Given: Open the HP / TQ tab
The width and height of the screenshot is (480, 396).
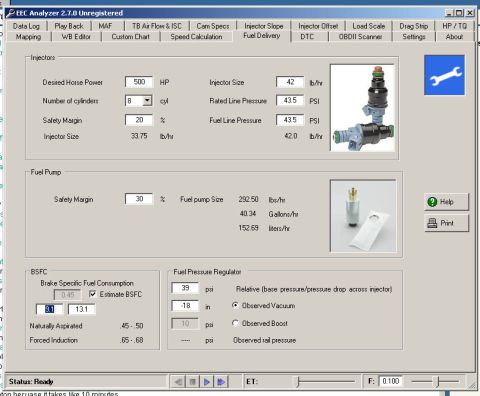Looking at the screenshot, I should [x=455, y=26].
